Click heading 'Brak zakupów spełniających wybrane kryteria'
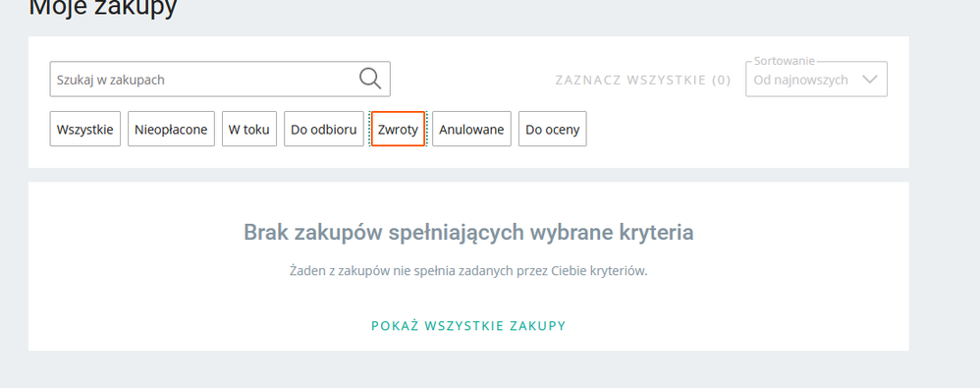 [x=468, y=233]
